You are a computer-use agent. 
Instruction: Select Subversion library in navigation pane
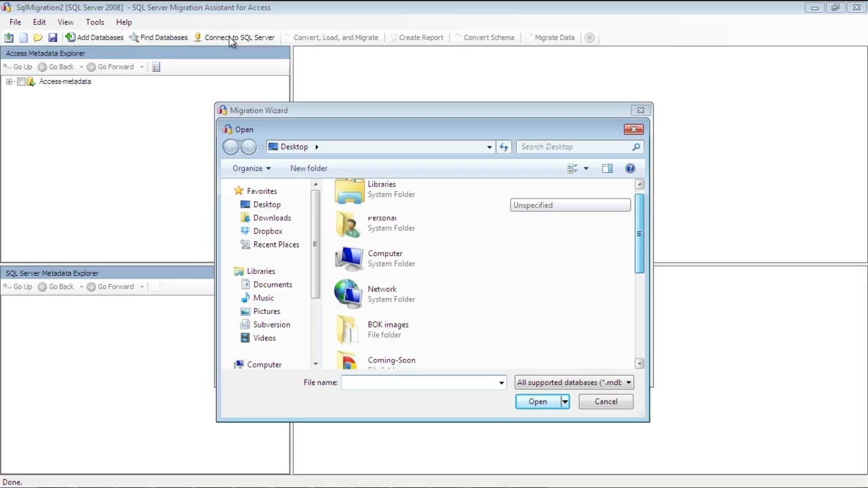click(264, 325)
